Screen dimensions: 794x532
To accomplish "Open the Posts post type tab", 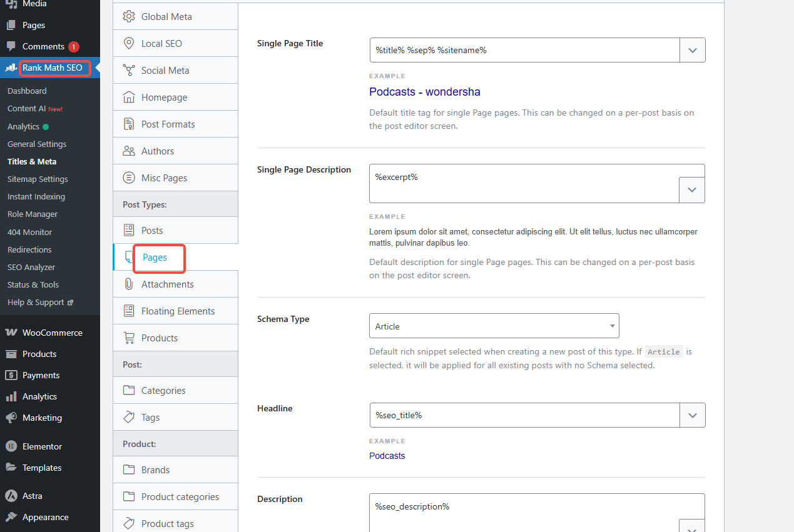I will click(x=152, y=231).
